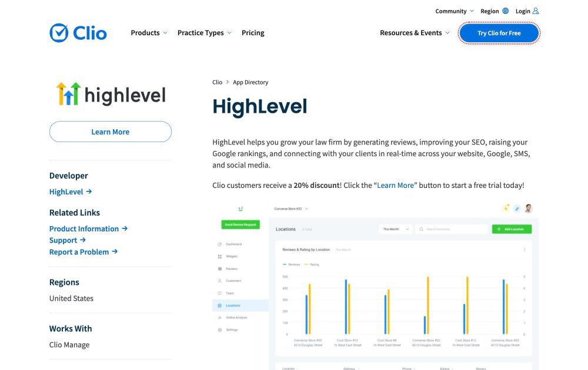The height and width of the screenshot is (370, 588).
Task: Click the Region label
Action: pyautogui.click(x=490, y=11)
